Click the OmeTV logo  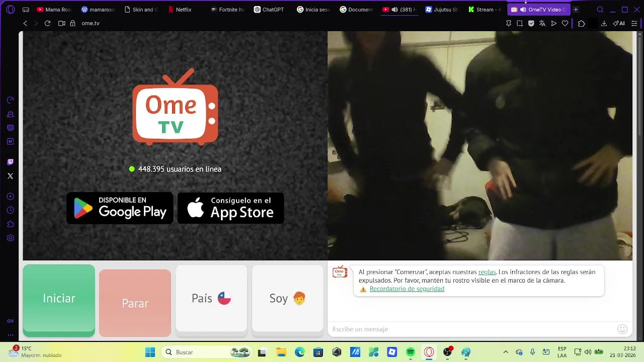(175, 107)
